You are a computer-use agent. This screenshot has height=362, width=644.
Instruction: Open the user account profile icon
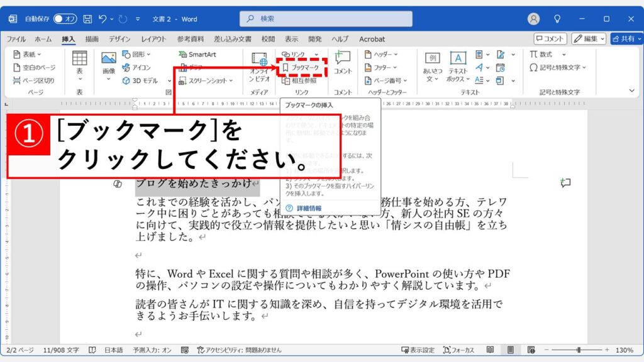(x=533, y=19)
